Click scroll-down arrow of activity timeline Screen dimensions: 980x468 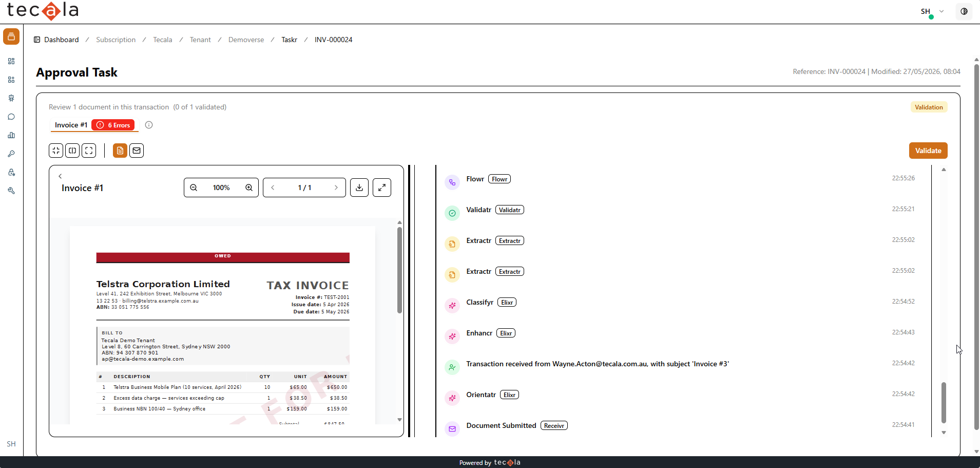point(944,433)
